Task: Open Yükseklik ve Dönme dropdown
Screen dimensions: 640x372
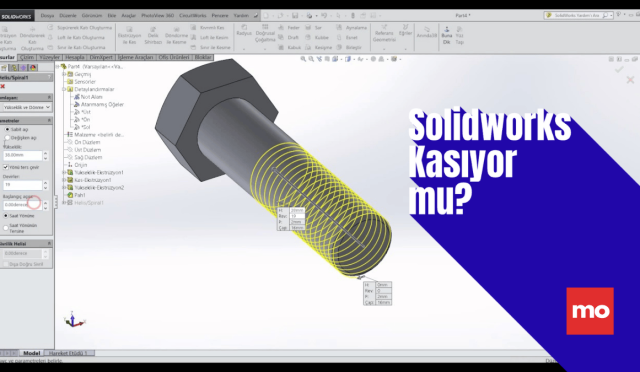Action: click(26, 107)
